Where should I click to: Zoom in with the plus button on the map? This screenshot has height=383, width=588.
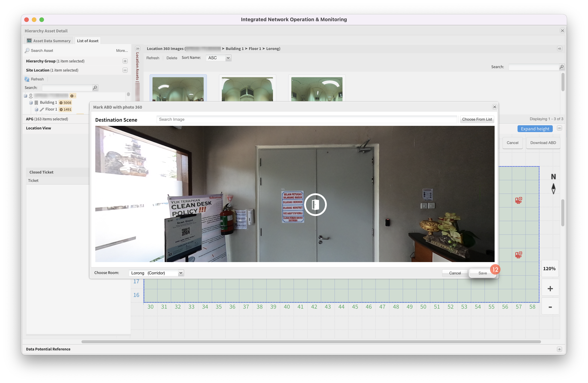(x=550, y=289)
